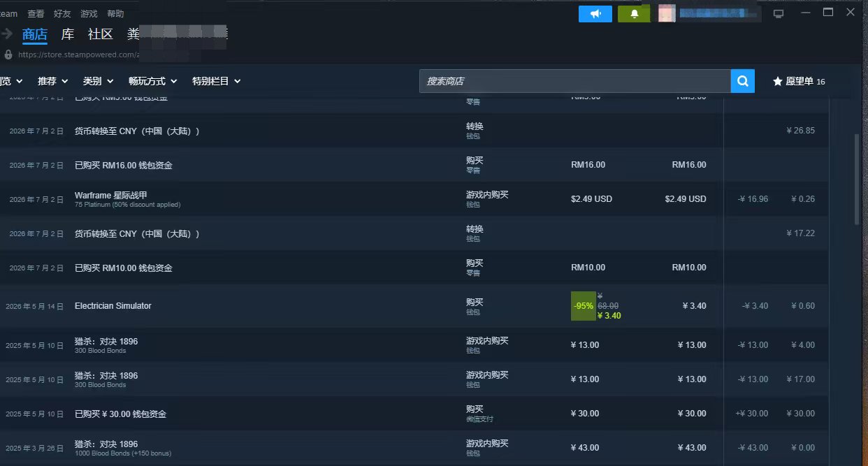This screenshot has height=466, width=868.
Task: Expand the 推荐 dropdown
Action: pyautogui.click(x=53, y=81)
